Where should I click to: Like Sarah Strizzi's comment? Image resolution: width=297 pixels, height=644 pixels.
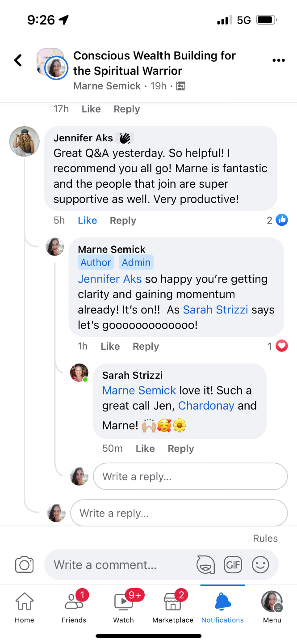(145, 449)
